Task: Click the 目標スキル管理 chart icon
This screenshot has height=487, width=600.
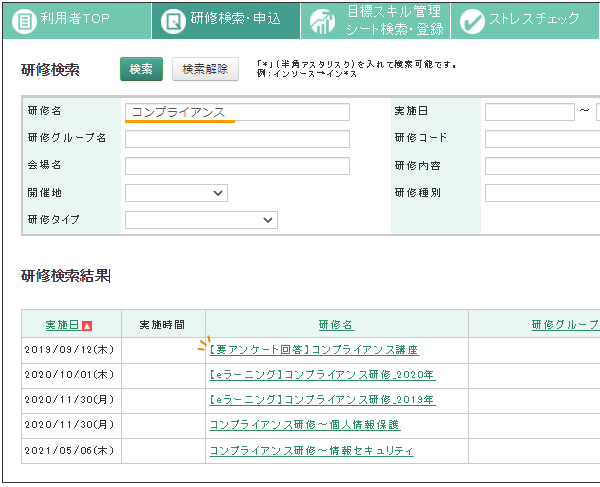Action: pos(322,22)
